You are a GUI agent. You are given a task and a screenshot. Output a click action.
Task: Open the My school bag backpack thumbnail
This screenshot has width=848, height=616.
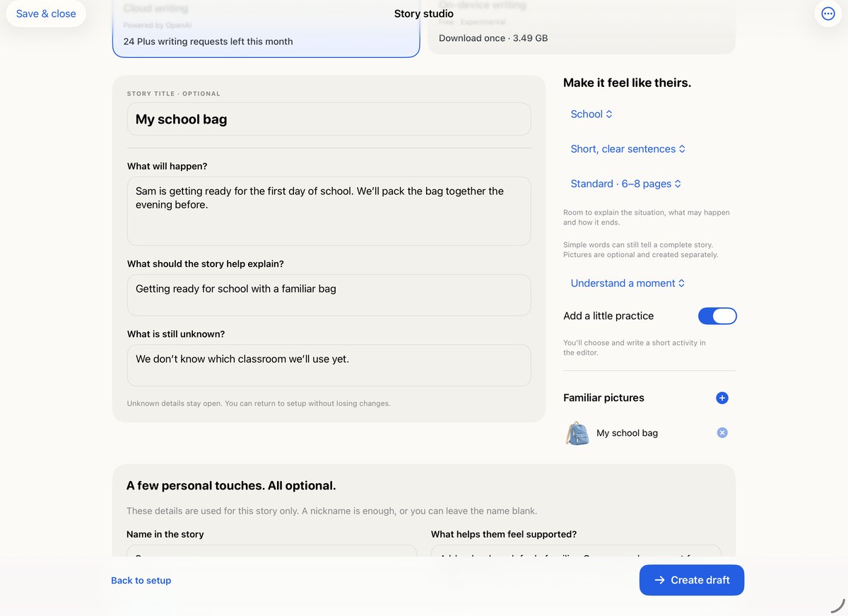tap(577, 433)
